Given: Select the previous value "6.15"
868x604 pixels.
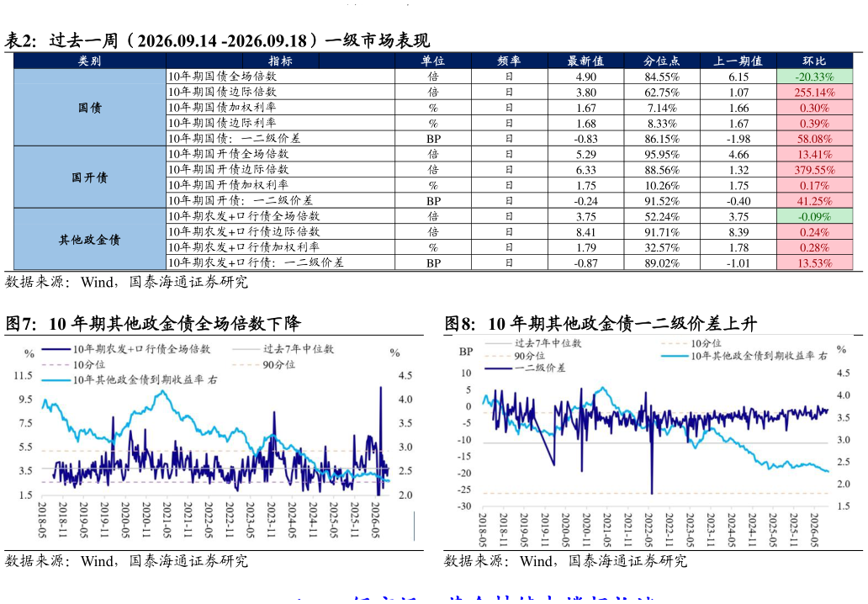Looking at the screenshot, I should point(738,77).
